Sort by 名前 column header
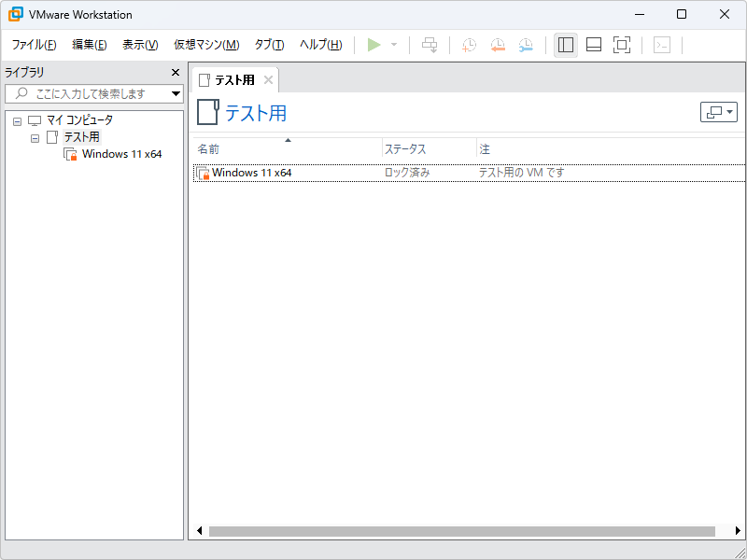Screen dimensions: 747x560 [x=288, y=149]
